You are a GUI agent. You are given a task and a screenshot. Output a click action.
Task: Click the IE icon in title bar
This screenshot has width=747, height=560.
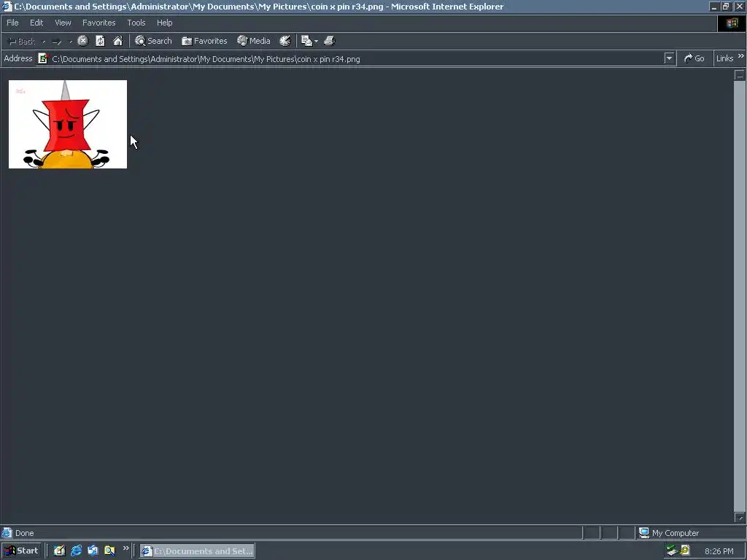coord(7,7)
